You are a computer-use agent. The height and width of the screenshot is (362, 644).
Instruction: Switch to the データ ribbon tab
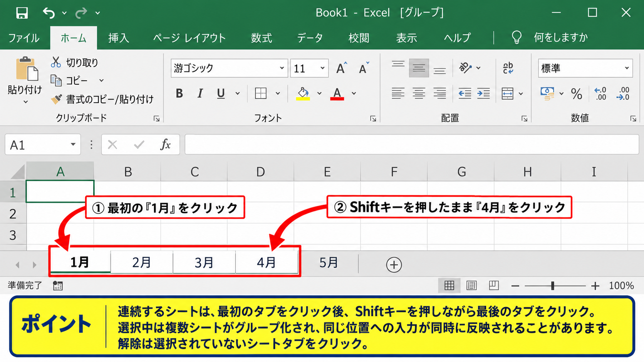[310, 38]
